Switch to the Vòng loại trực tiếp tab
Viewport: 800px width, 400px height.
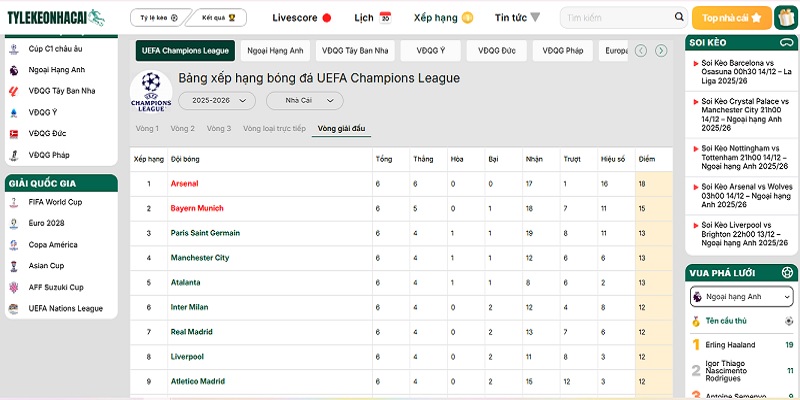(274, 129)
